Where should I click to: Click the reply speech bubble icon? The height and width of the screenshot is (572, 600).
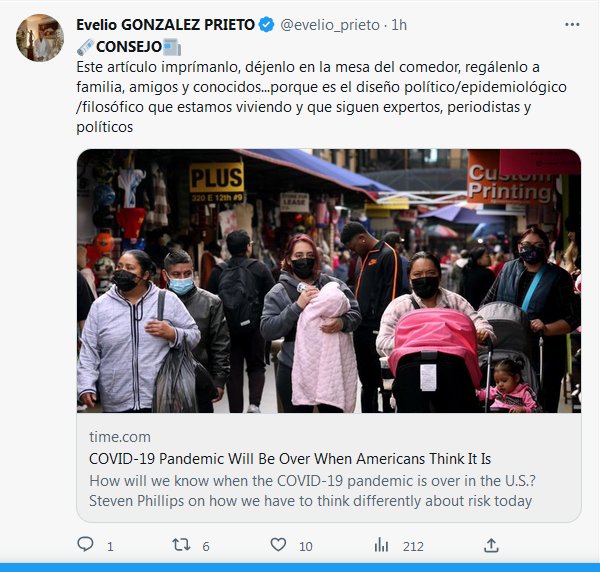85,545
